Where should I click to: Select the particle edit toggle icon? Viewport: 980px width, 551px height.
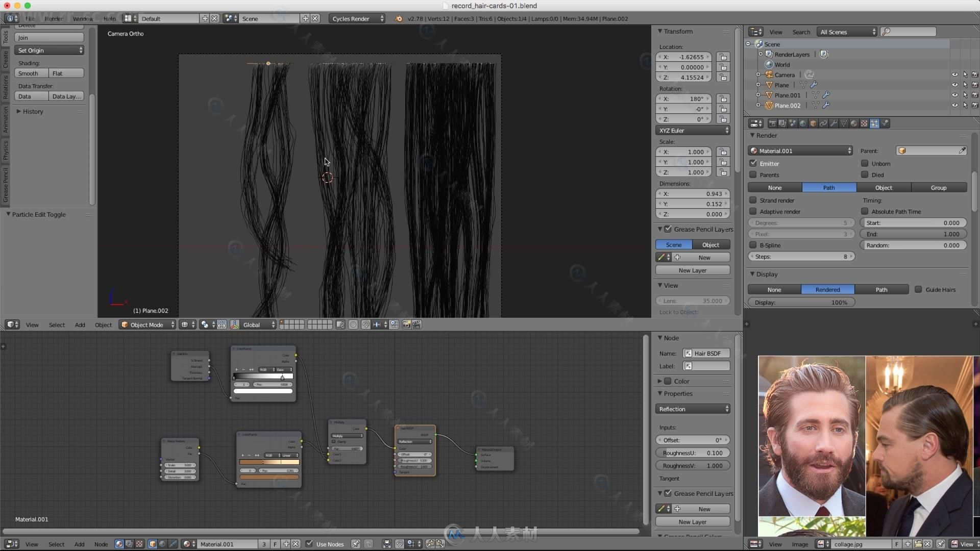coord(8,214)
